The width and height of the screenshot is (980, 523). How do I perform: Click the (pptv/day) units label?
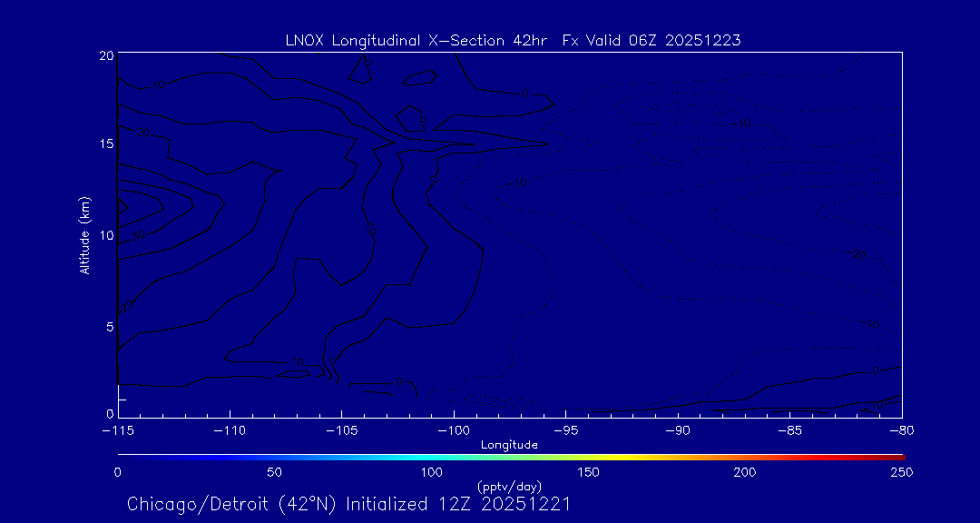point(509,487)
